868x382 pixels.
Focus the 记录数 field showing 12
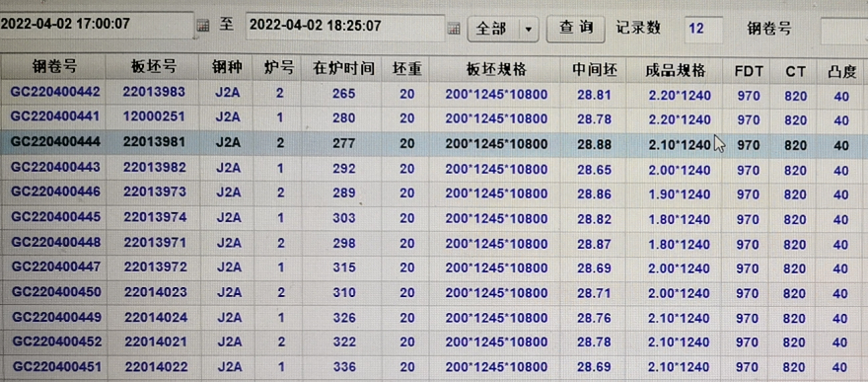click(703, 30)
